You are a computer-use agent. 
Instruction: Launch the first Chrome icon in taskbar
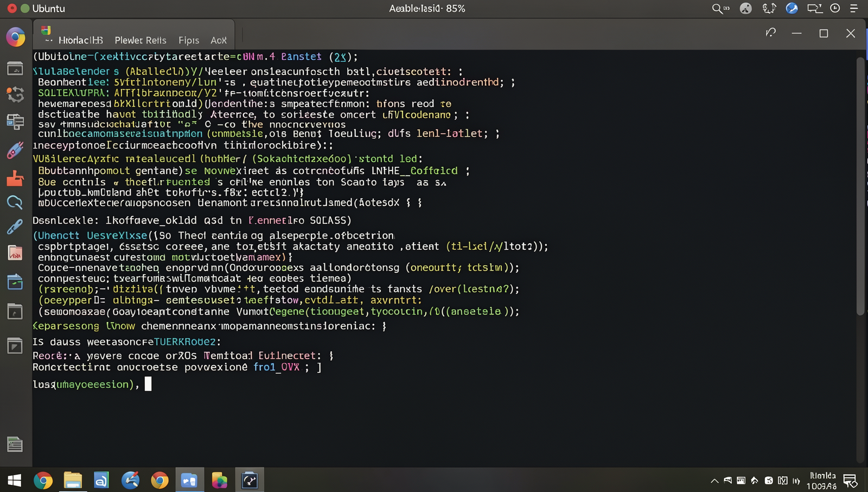(x=43, y=480)
